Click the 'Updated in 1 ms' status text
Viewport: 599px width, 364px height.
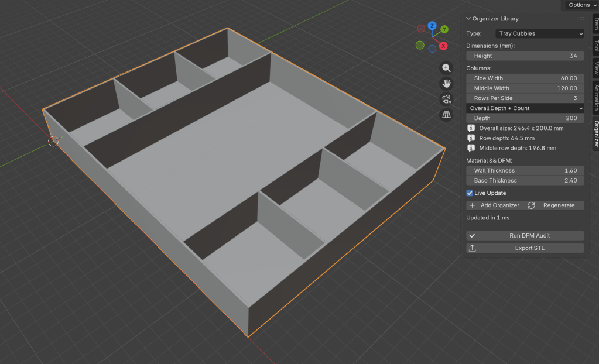(487, 218)
